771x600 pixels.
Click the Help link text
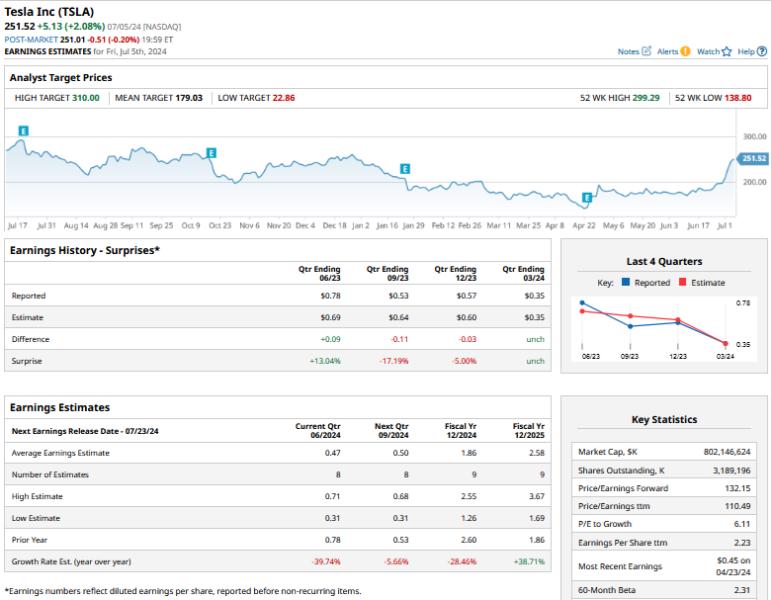746,51
